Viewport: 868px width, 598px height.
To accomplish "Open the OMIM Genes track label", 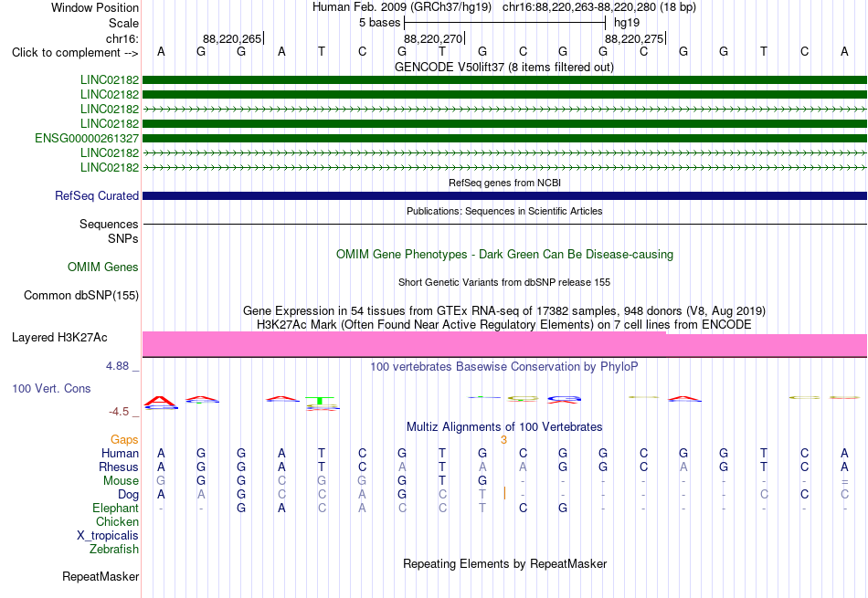I will pyautogui.click(x=103, y=268).
